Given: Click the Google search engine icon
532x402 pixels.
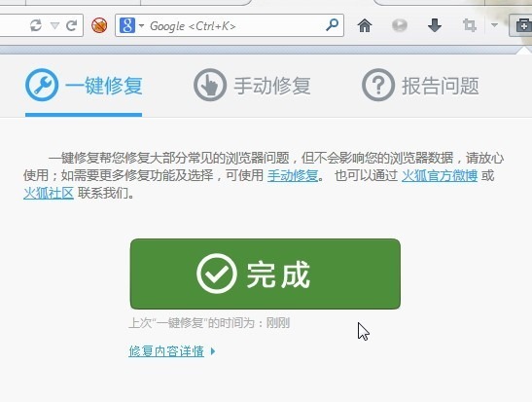Looking at the screenshot, I should point(127,25).
